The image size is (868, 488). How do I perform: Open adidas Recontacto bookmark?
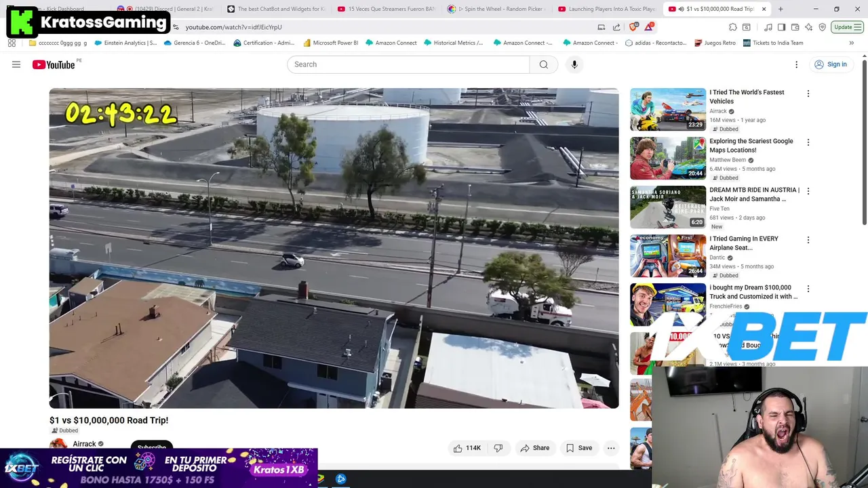[x=656, y=43]
